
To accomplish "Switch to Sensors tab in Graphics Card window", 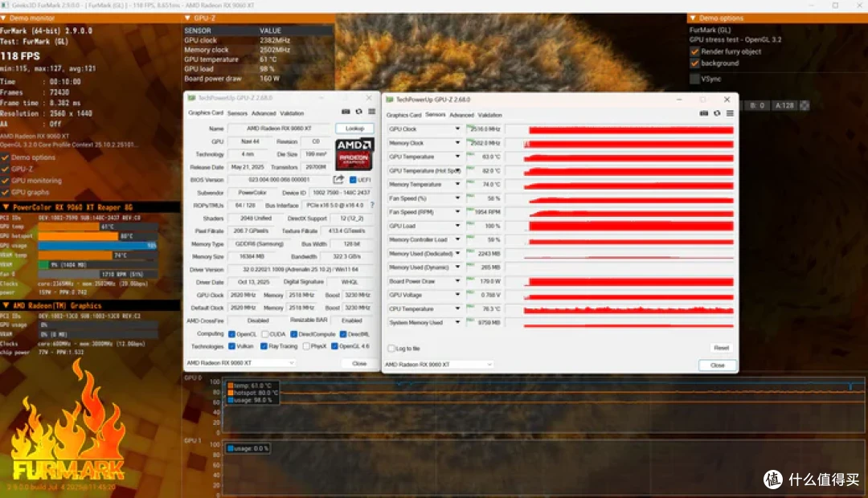I will (237, 113).
